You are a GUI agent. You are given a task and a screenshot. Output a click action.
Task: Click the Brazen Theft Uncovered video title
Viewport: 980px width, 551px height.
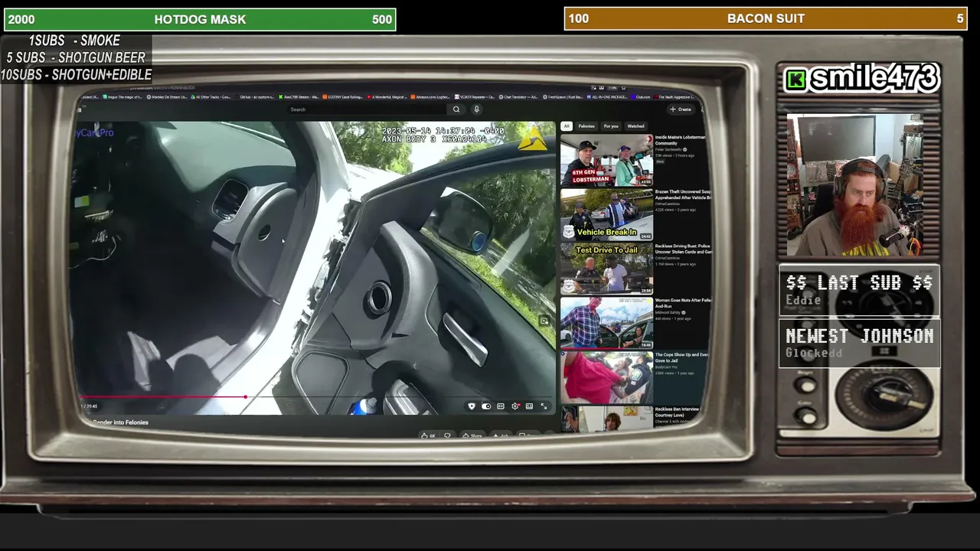coord(683,194)
